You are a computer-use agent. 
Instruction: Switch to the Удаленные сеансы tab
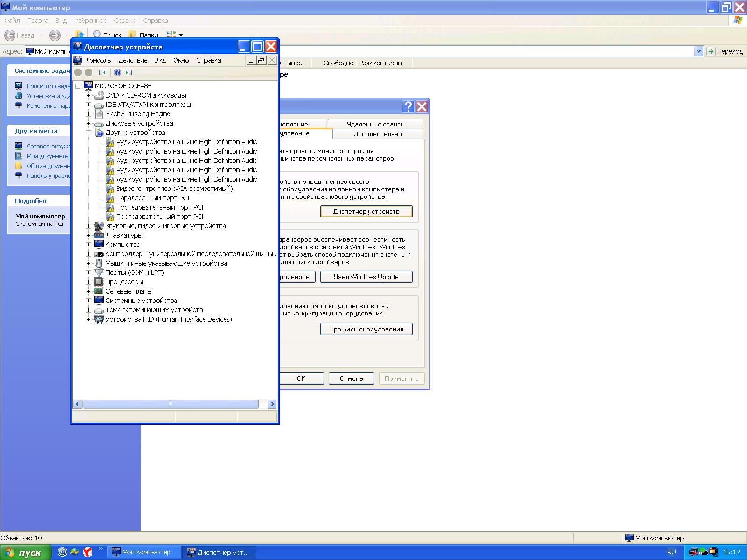click(375, 124)
